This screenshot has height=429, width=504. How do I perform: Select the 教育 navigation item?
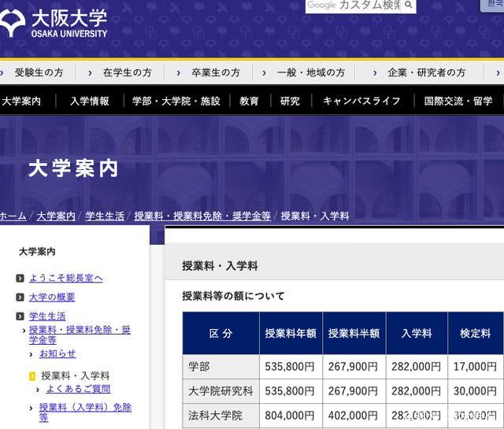pyautogui.click(x=249, y=102)
